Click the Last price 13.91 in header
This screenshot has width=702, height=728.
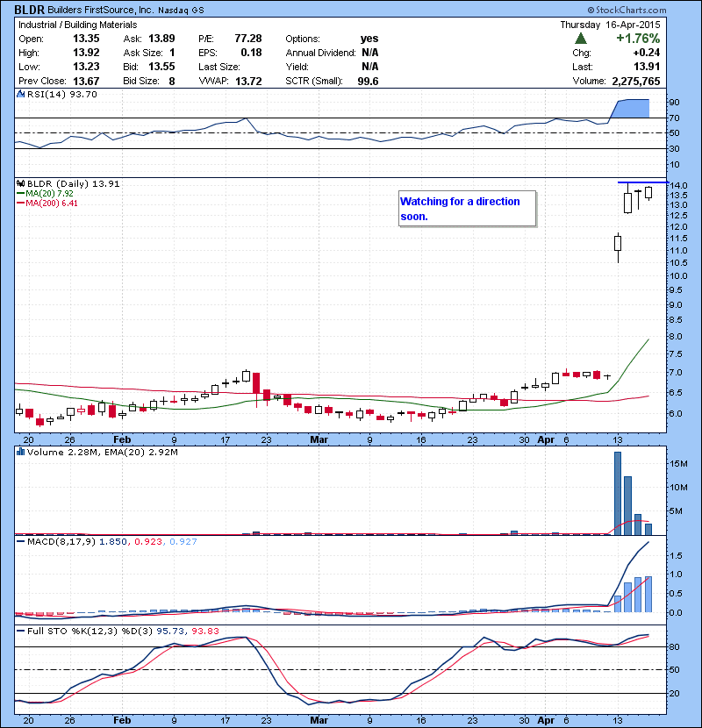[x=647, y=67]
